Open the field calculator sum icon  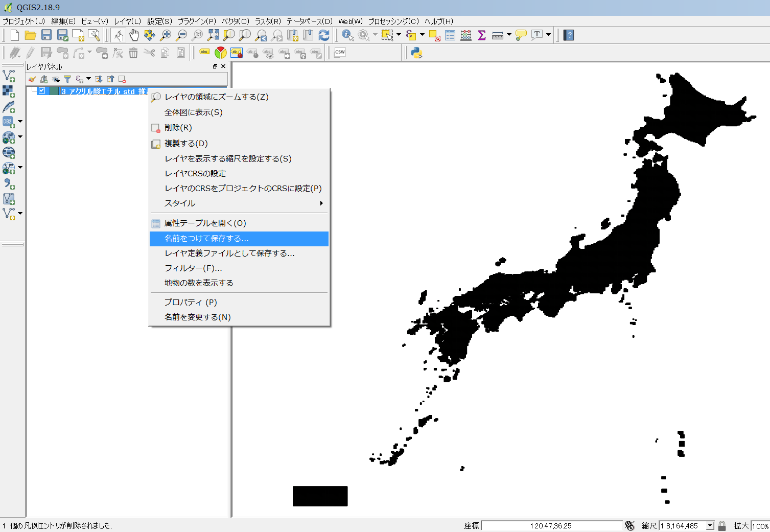(x=481, y=35)
